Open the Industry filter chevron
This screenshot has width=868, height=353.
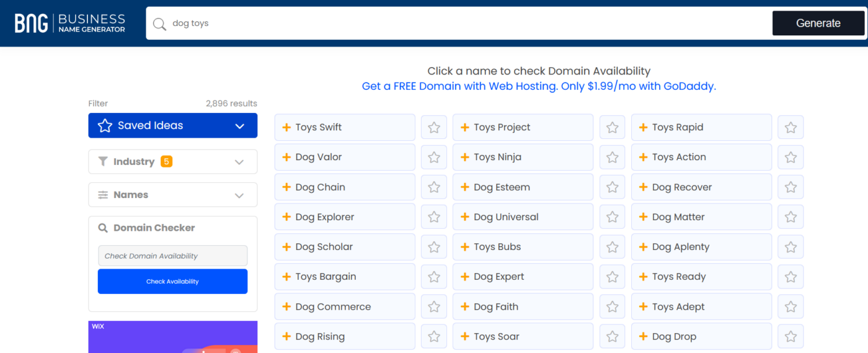pyautogui.click(x=239, y=162)
